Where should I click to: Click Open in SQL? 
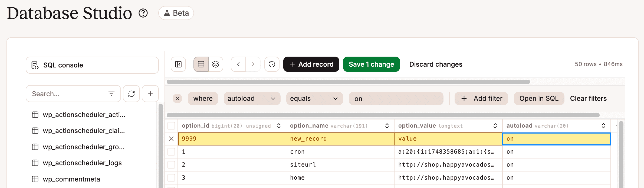(539, 99)
